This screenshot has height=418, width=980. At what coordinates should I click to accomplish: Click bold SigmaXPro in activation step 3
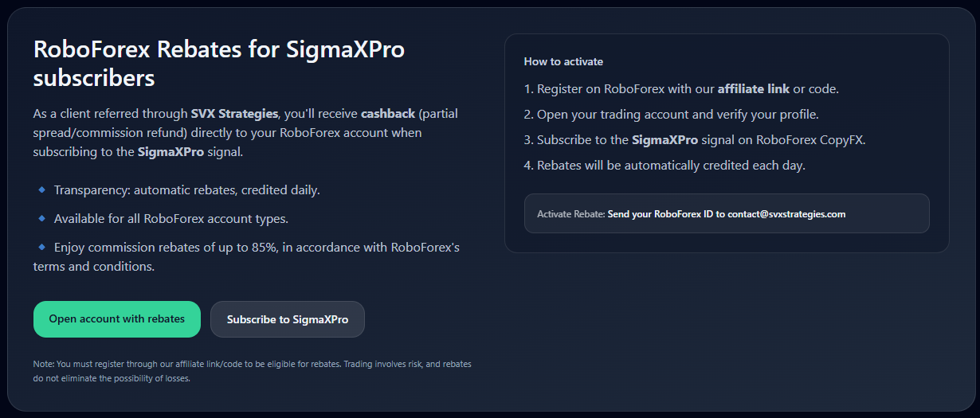pos(664,140)
